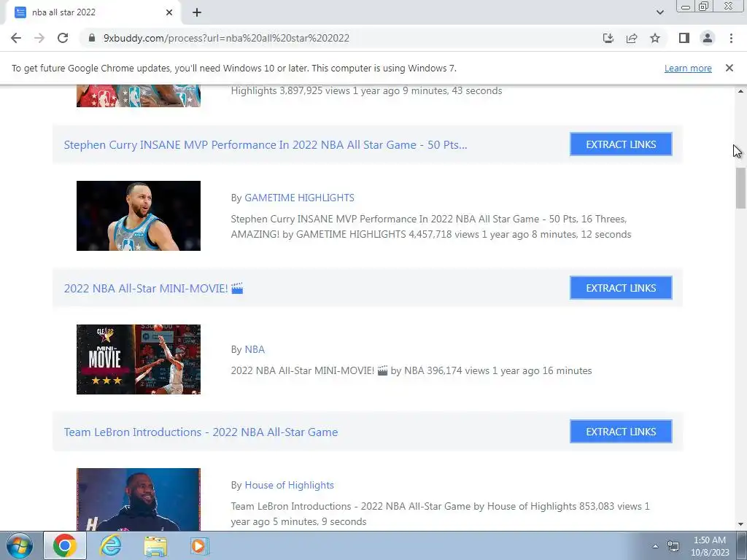Click the Highlights 3,897,925 views text

(x=366, y=91)
